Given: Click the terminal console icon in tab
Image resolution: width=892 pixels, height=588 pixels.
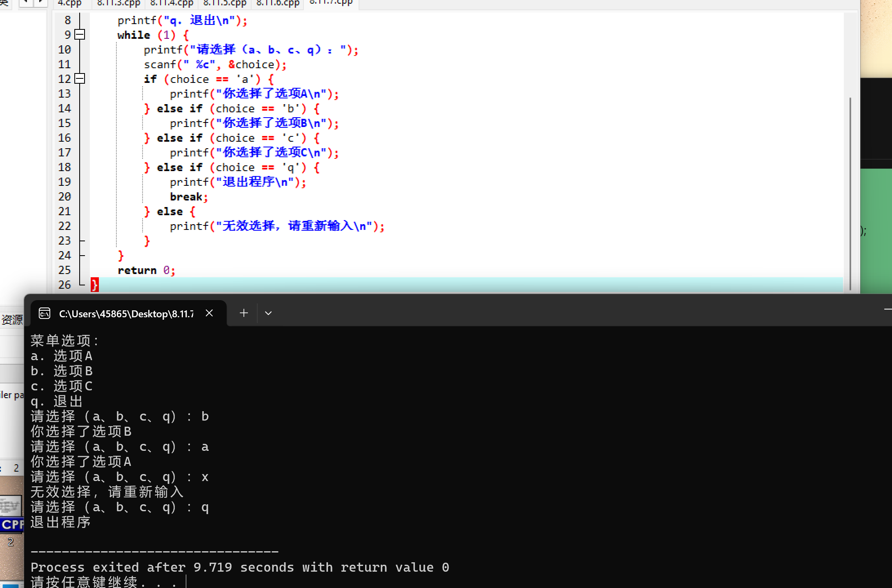Looking at the screenshot, I should click(45, 314).
